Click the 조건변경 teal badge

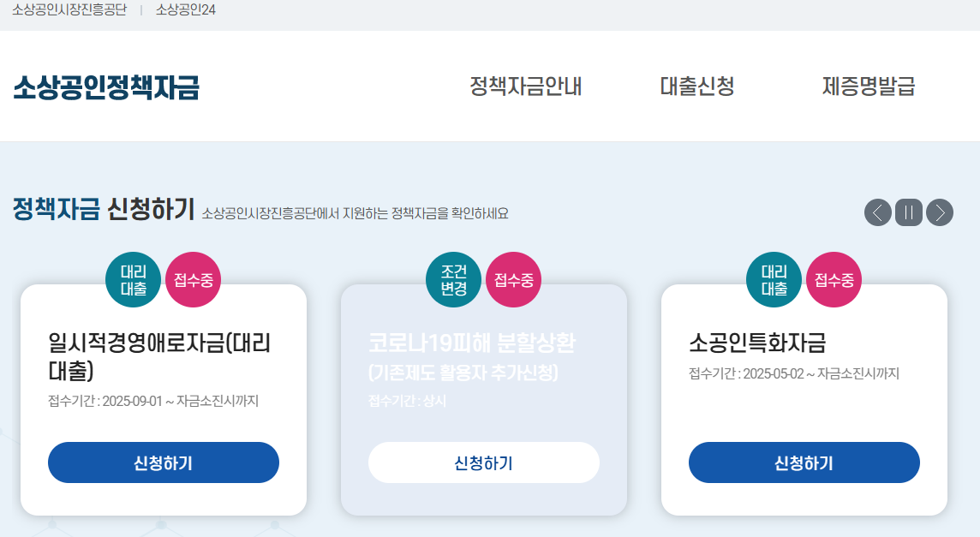point(453,280)
